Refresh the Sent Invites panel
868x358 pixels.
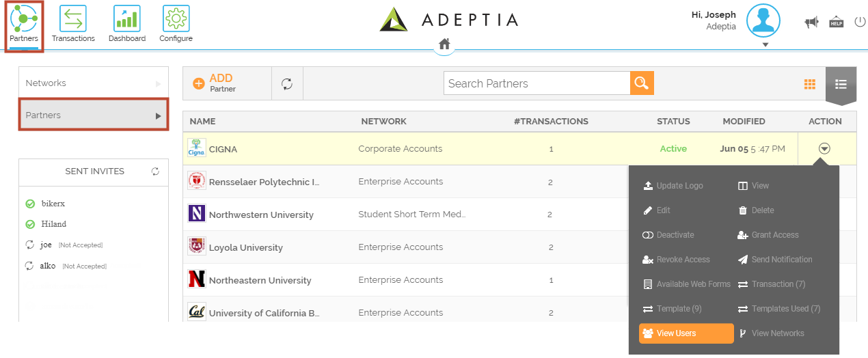coord(155,171)
